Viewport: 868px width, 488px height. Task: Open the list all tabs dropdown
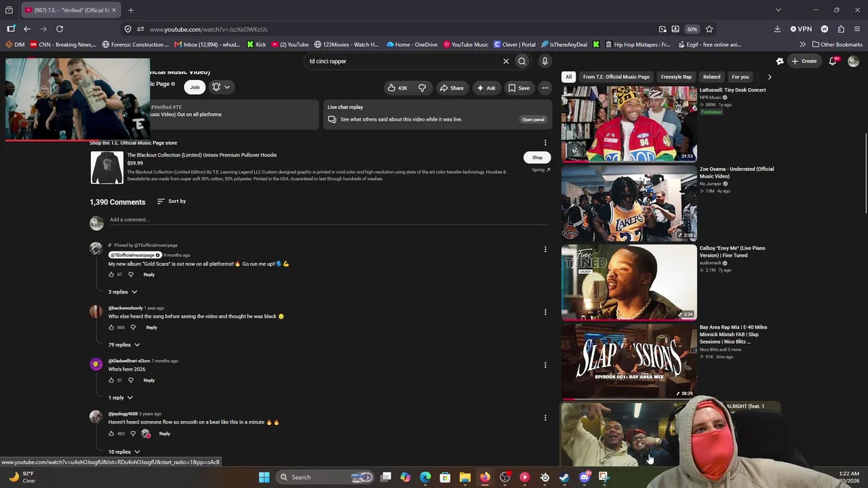tap(778, 10)
